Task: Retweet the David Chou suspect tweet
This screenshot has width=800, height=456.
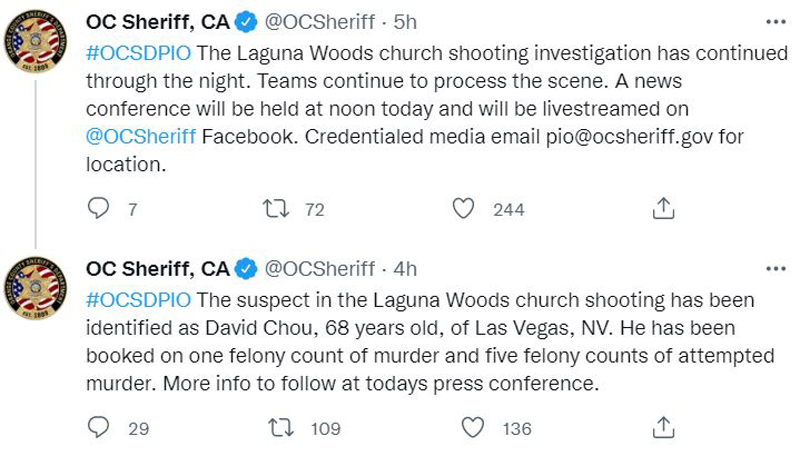Action: (x=281, y=427)
